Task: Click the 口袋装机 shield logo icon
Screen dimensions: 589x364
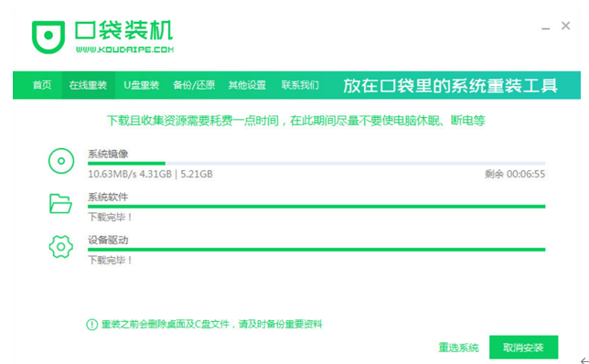Action: (x=48, y=37)
